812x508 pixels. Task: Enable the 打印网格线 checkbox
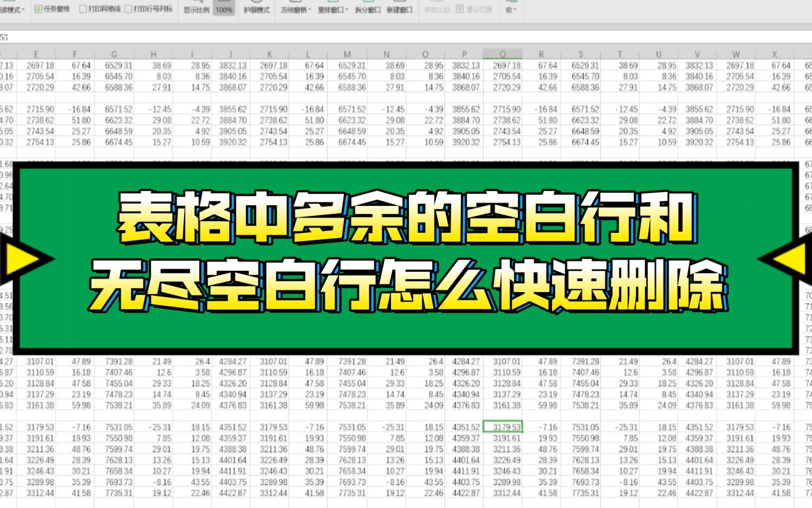[x=100, y=9]
